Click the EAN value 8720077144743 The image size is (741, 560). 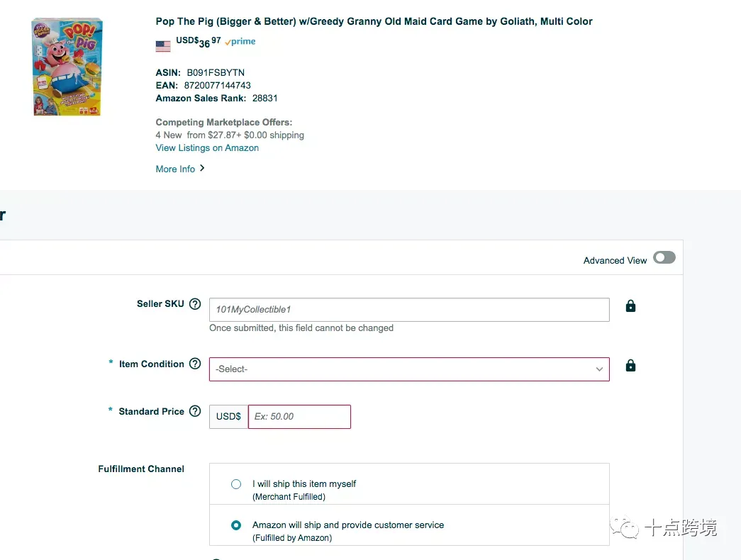pos(218,86)
